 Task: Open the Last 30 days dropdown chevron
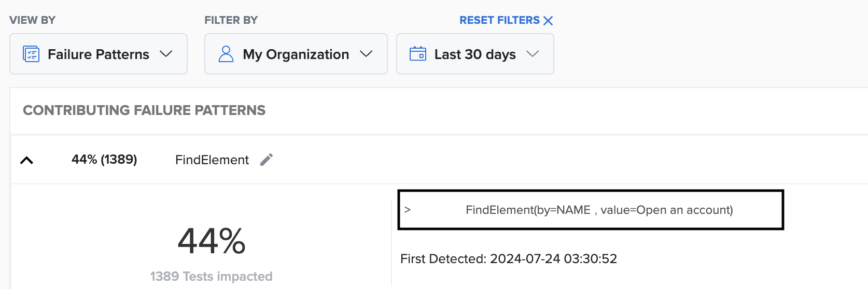point(533,54)
